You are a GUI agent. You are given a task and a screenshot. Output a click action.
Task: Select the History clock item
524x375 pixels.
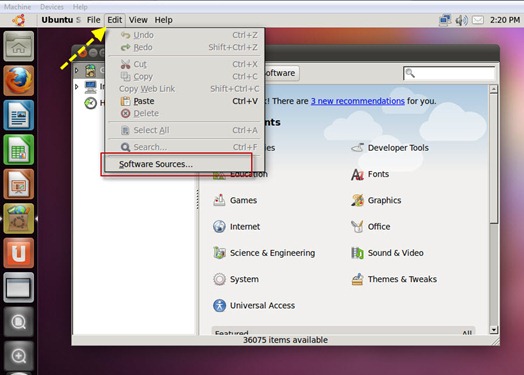point(90,103)
